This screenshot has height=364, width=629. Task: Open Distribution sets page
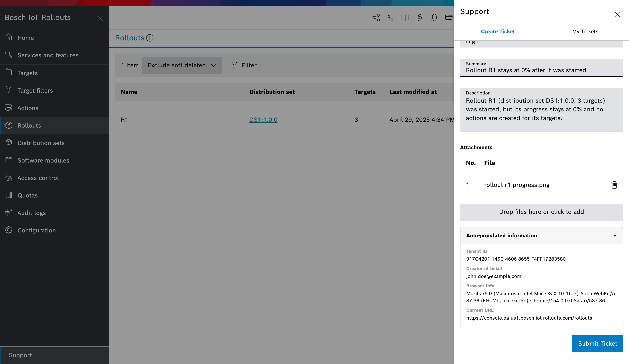[x=54, y=143]
